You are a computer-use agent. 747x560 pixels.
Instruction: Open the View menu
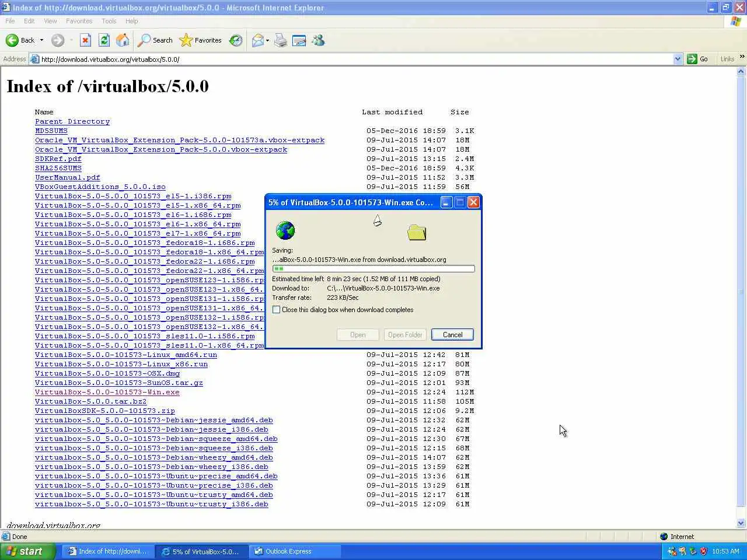point(50,21)
